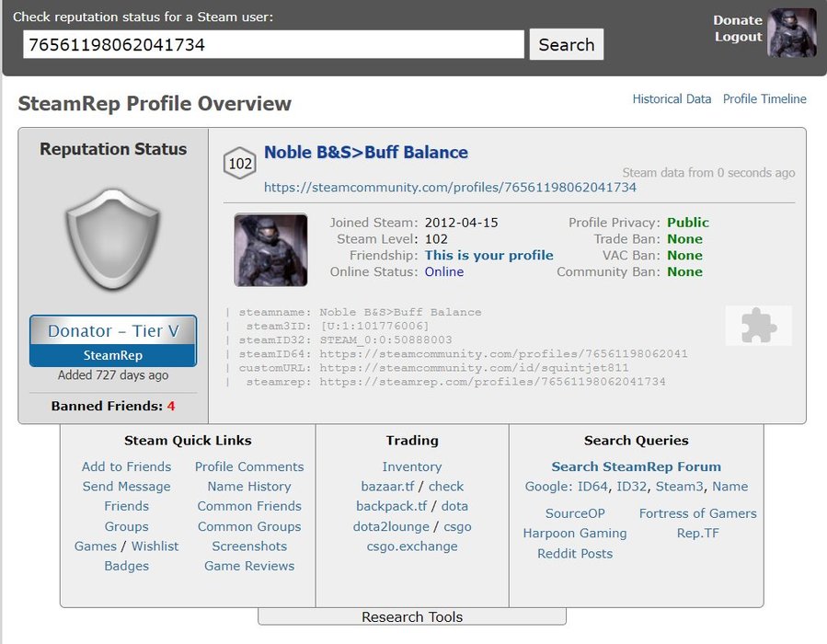Screen dimensions: 827x644
Task: Click the Donator – Tier V badge button
Action: tap(113, 340)
